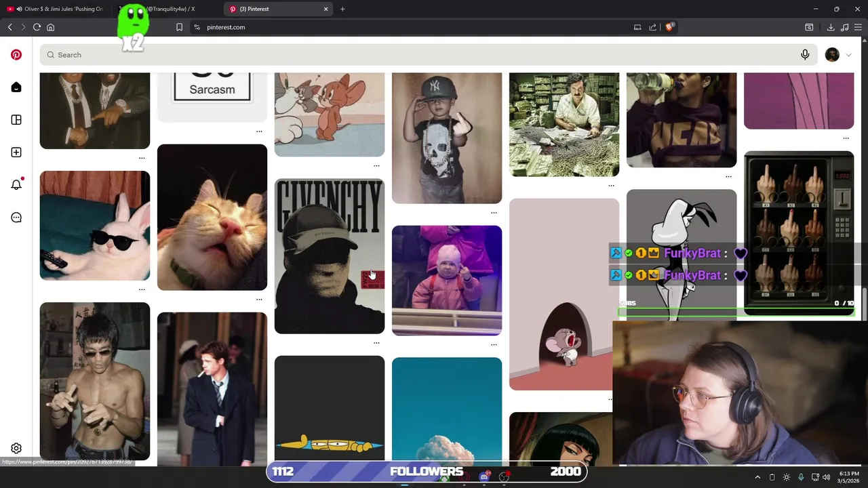Go back with the browser back arrow
The width and height of the screenshot is (868, 488).
click(10, 27)
